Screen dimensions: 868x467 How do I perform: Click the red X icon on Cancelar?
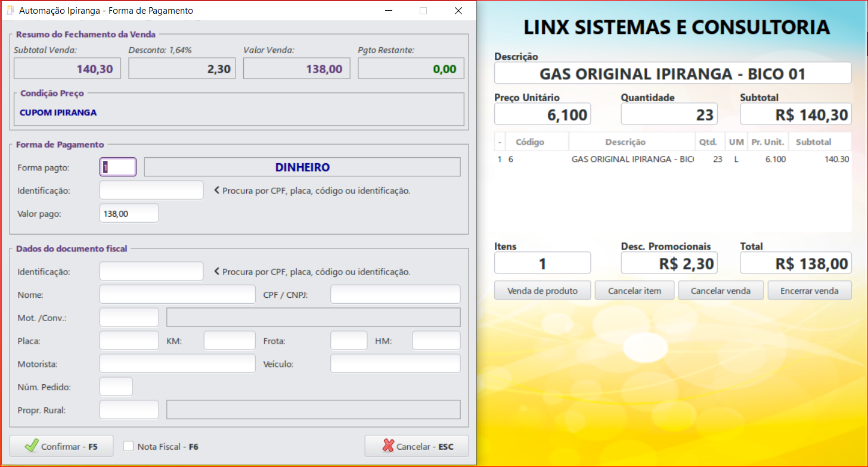(388, 446)
